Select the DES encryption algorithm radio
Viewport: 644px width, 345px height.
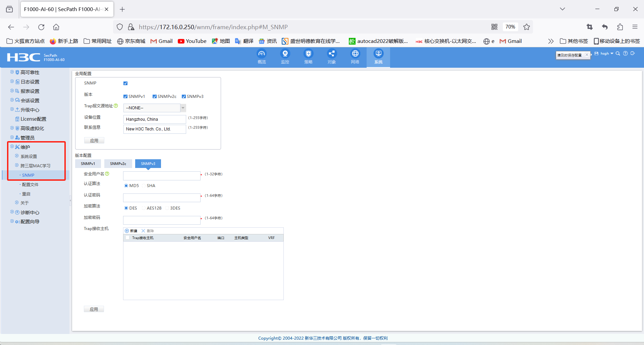click(126, 208)
